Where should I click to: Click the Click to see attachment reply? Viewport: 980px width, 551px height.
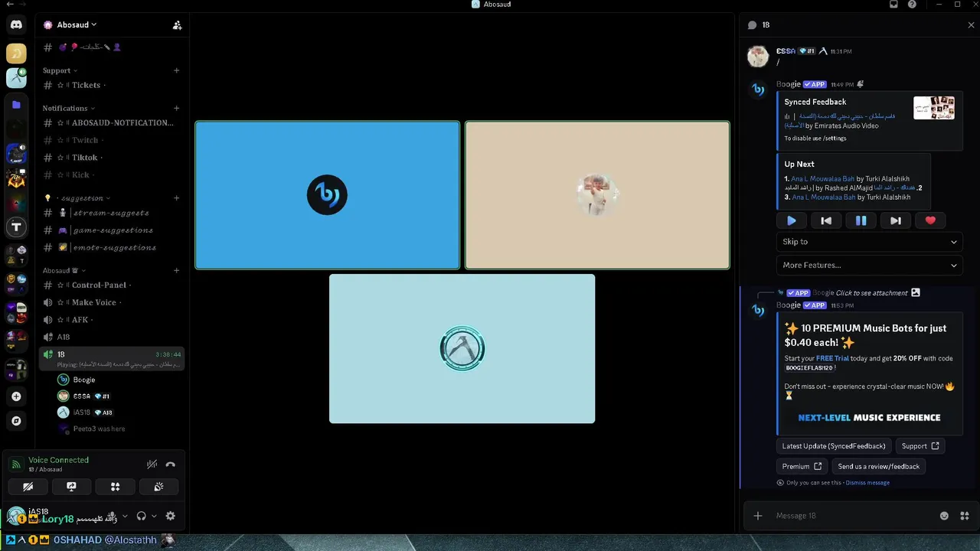pos(871,293)
